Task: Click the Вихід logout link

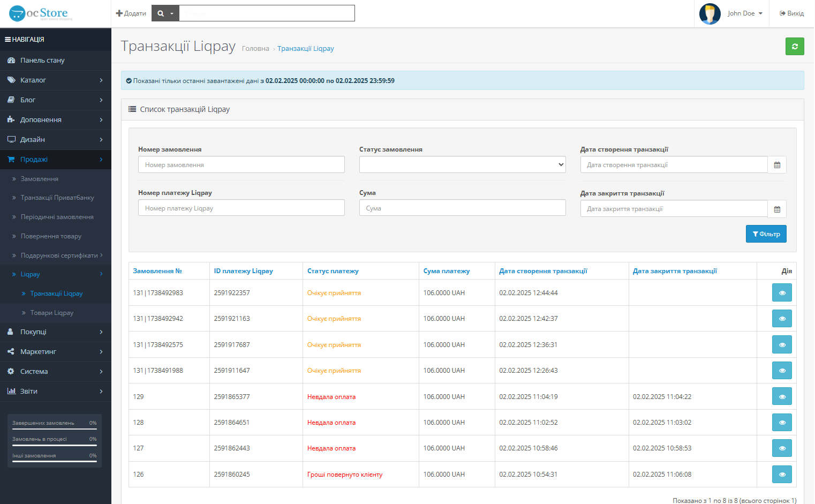Action: (x=792, y=13)
